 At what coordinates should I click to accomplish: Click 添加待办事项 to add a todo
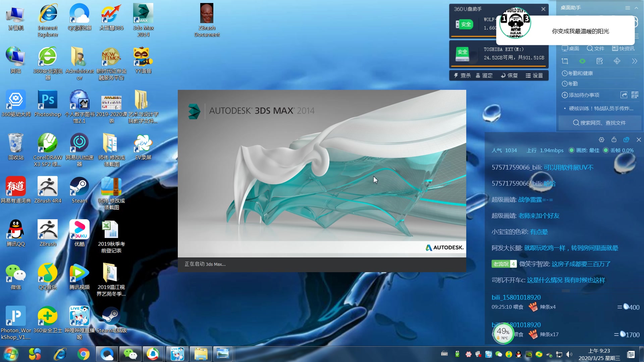point(581,95)
